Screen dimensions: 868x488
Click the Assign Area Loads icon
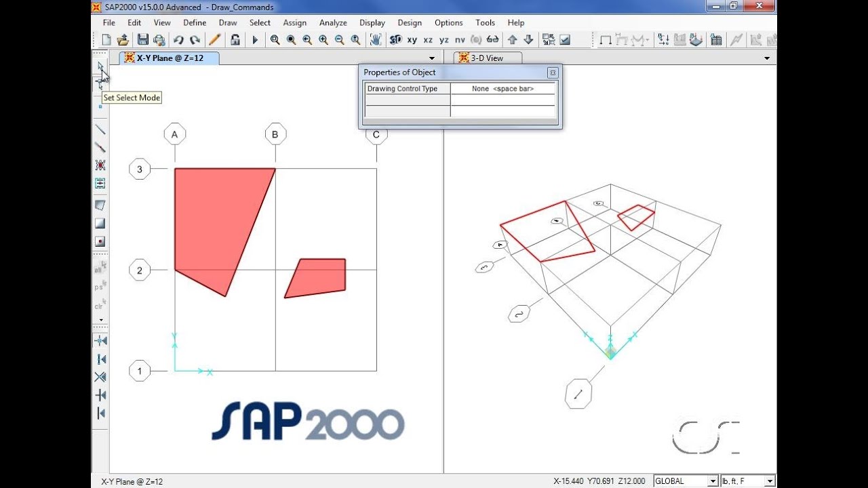point(696,40)
